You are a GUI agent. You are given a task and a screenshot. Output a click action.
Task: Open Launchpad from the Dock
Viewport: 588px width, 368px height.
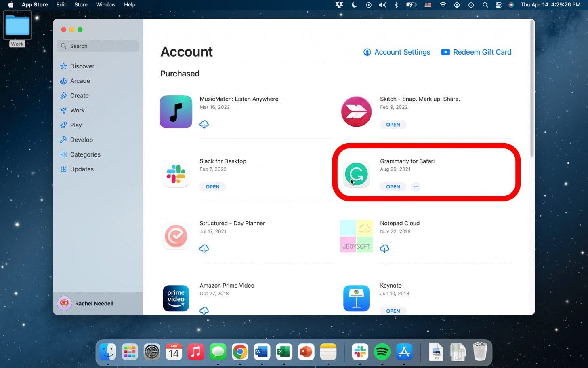click(130, 352)
